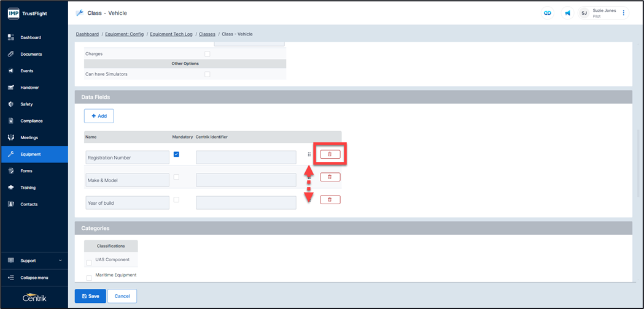Follow the Equipment Tech Log breadcrumb link
Screen dimensions: 644x309
pyautogui.click(x=171, y=34)
